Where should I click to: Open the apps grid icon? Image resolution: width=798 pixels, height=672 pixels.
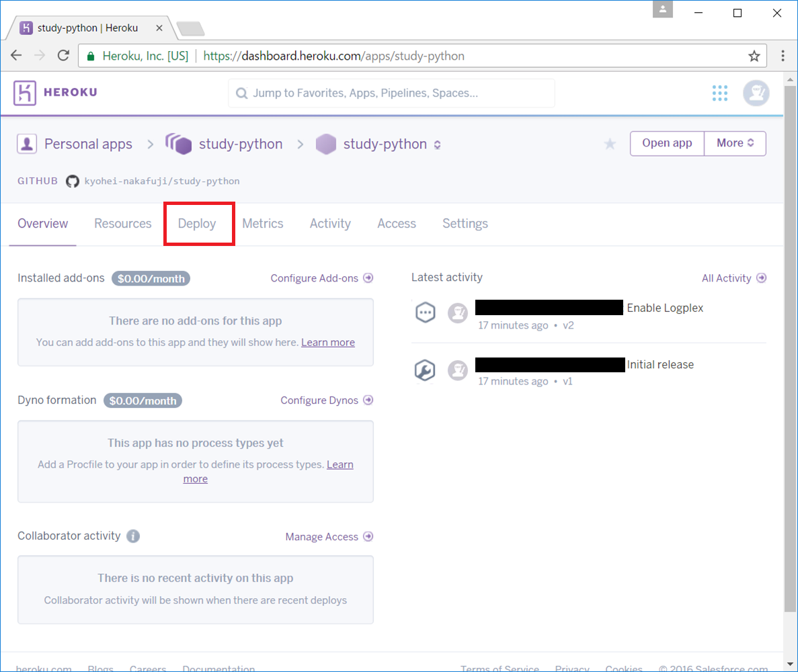720,93
